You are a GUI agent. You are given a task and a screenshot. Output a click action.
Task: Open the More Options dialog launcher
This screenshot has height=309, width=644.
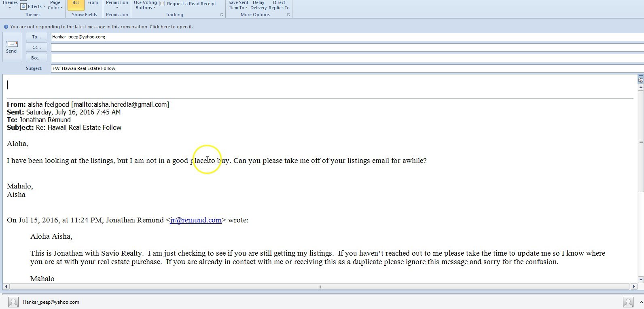[x=288, y=15]
